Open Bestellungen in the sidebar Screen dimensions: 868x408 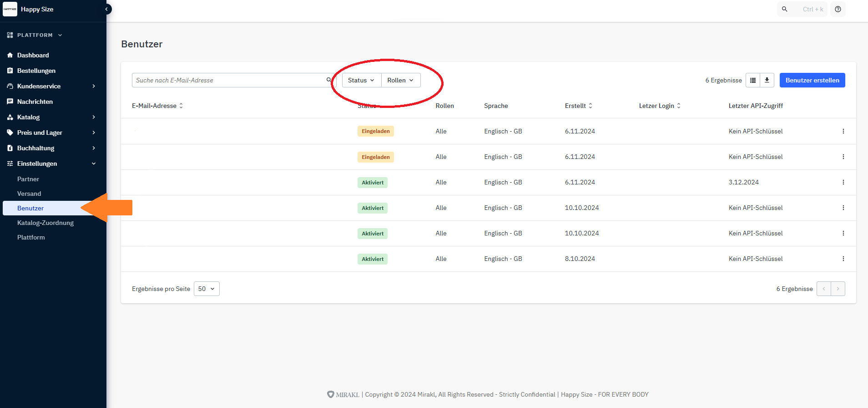tap(36, 71)
